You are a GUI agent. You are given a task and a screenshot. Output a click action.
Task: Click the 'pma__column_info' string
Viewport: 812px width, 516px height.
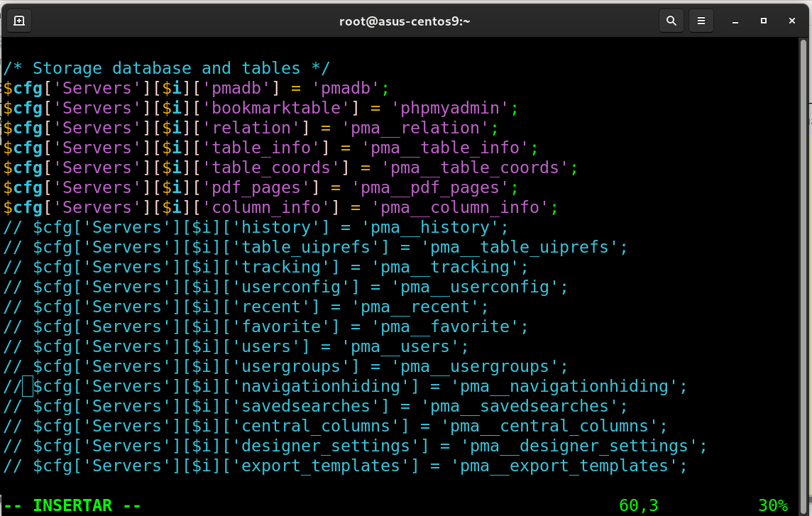coord(464,208)
